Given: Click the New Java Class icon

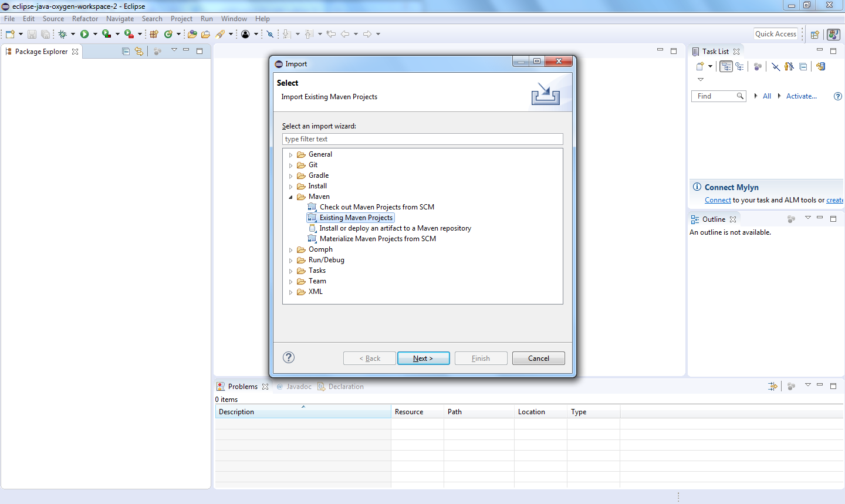Looking at the screenshot, I should click(x=168, y=34).
